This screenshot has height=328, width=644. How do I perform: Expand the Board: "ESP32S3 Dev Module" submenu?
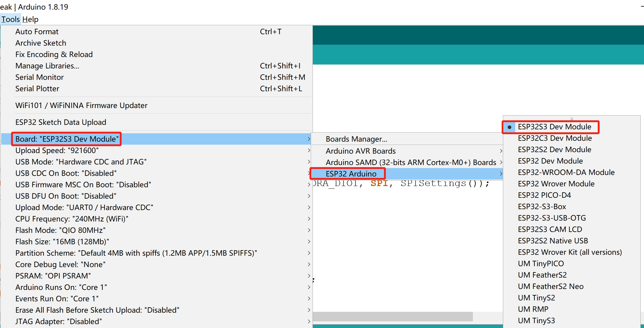pyautogui.click(x=156, y=139)
